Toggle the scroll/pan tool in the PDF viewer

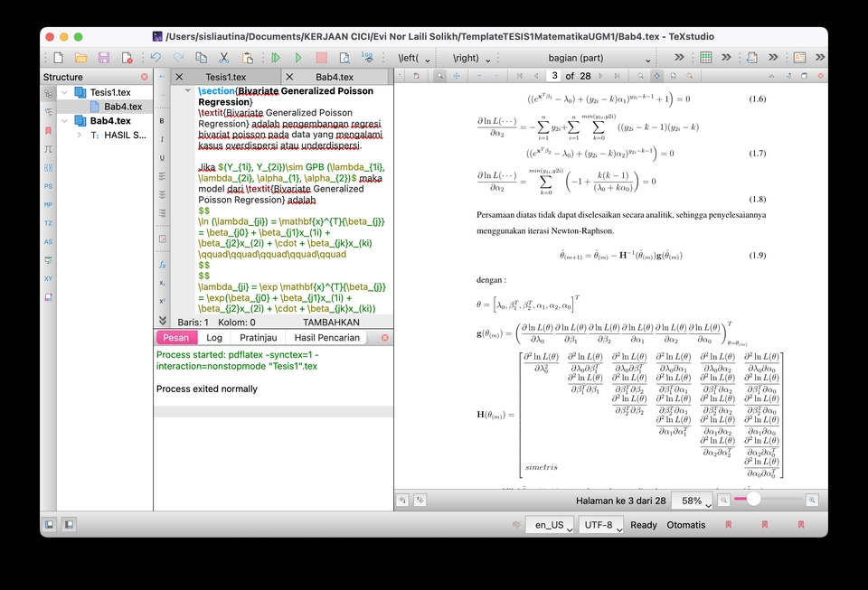pyautogui.click(x=456, y=76)
